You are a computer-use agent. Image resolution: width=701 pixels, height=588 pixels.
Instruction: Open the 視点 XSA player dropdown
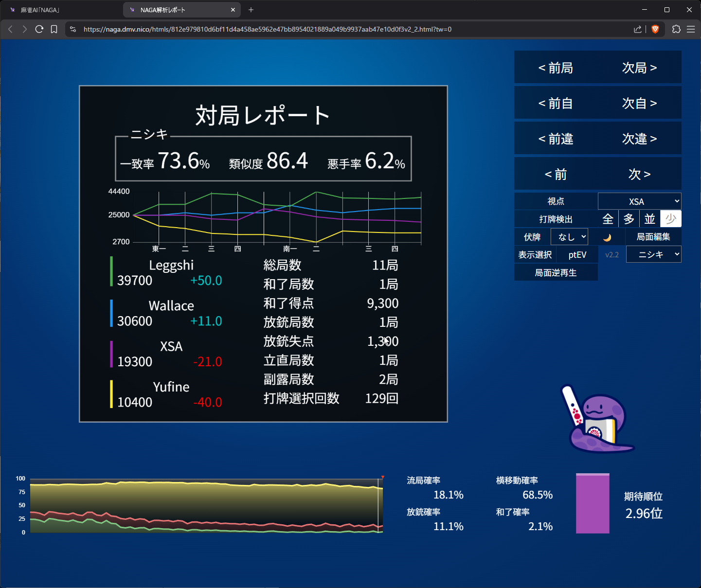pyautogui.click(x=639, y=201)
